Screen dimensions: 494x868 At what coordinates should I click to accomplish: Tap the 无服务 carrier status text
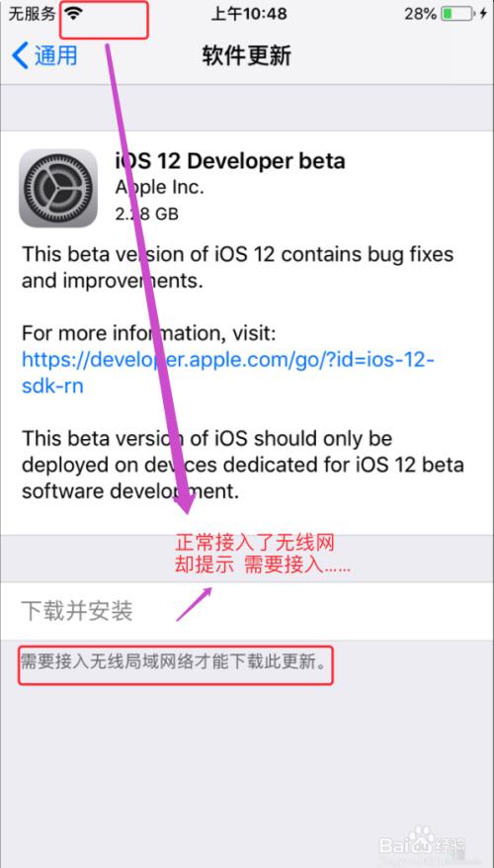click(32, 14)
